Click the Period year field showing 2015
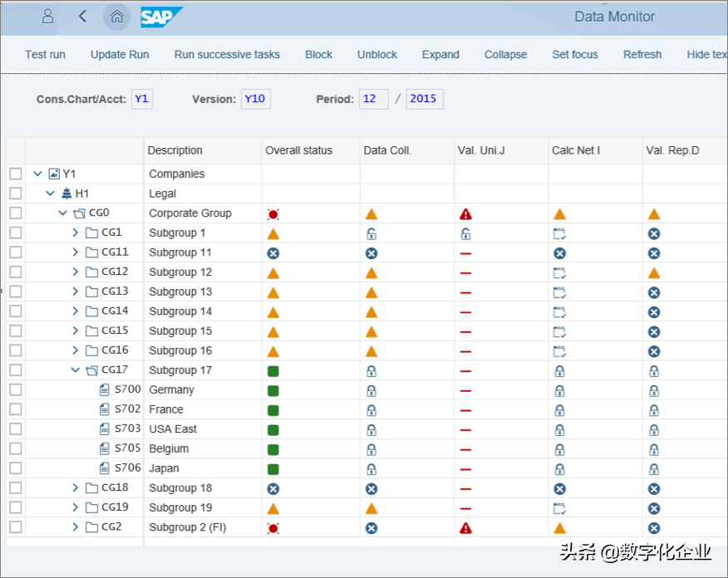The width and height of the screenshot is (728, 578). coord(423,99)
